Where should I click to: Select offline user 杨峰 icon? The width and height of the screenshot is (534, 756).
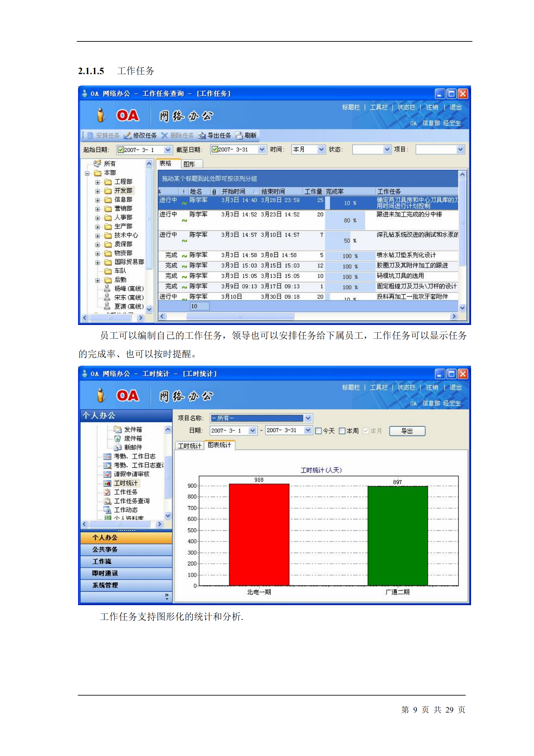click(107, 288)
